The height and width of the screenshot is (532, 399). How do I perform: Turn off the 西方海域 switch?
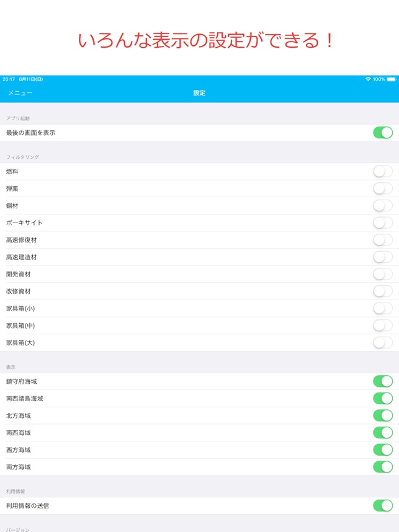[x=383, y=450]
